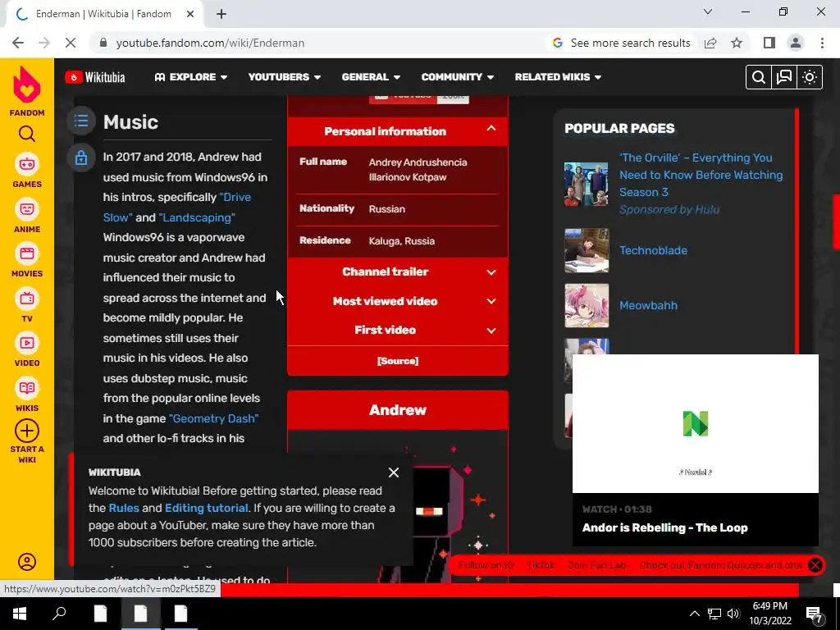840x630 pixels.
Task: Click The Orville thumbnail image
Action: coord(587,184)
